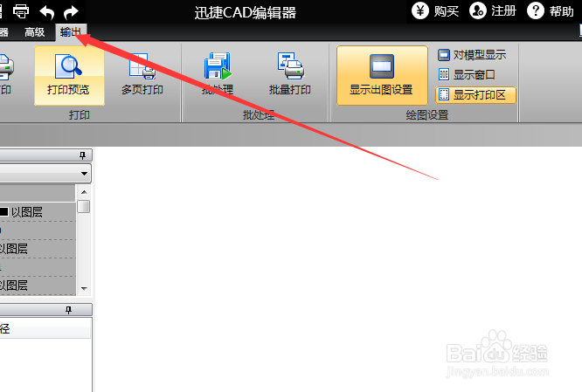
Task: Select 多页打印 multi-page print
Action: tap(142, 76)
